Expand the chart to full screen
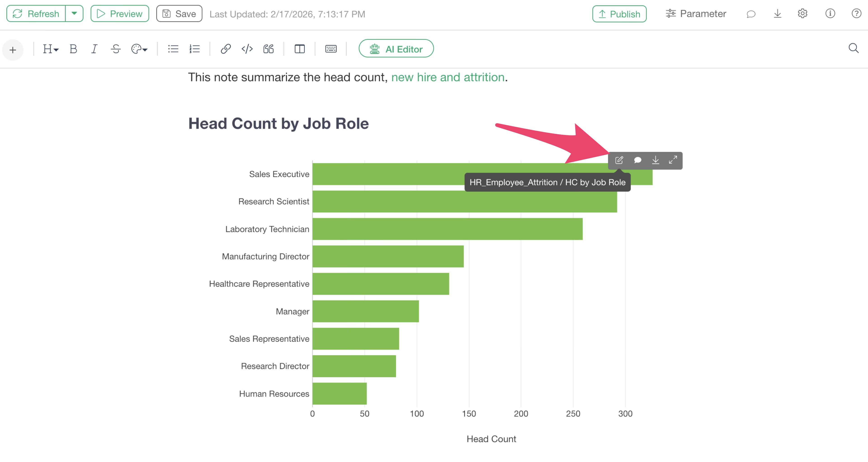Screen dimensions: 868x462 click(672, 160)
